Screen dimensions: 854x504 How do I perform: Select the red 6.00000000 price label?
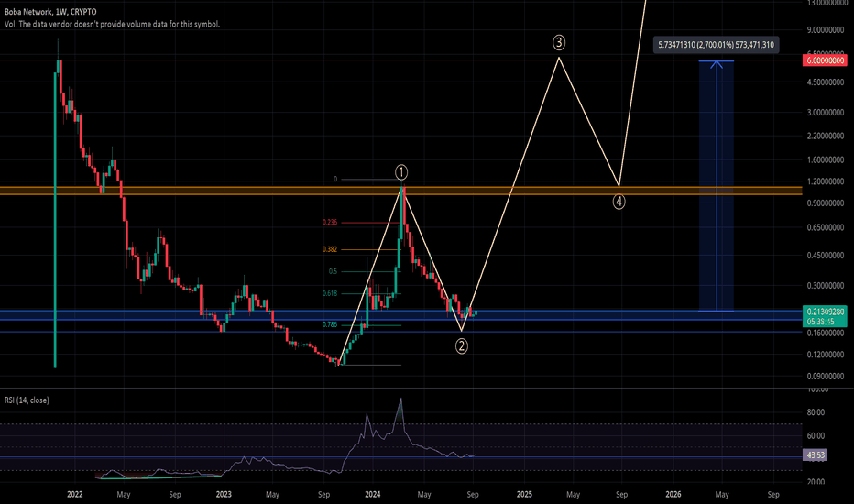pos(825,60)
